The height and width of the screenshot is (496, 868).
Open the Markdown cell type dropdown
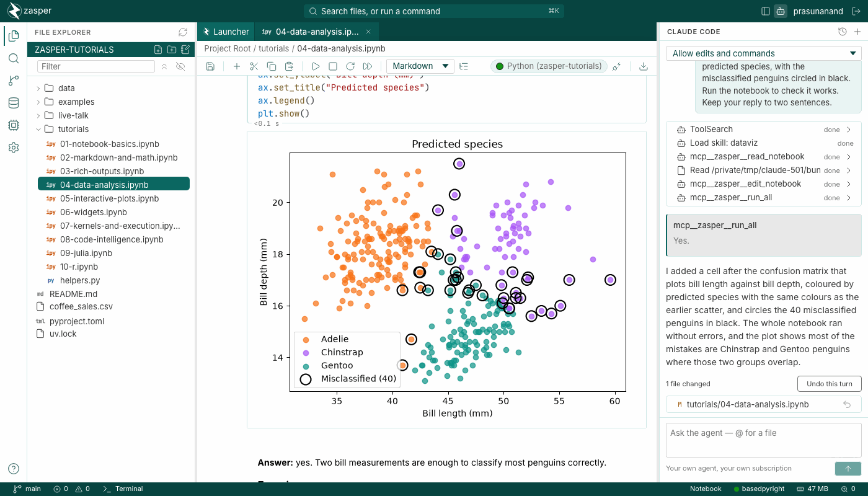point(420,66)
